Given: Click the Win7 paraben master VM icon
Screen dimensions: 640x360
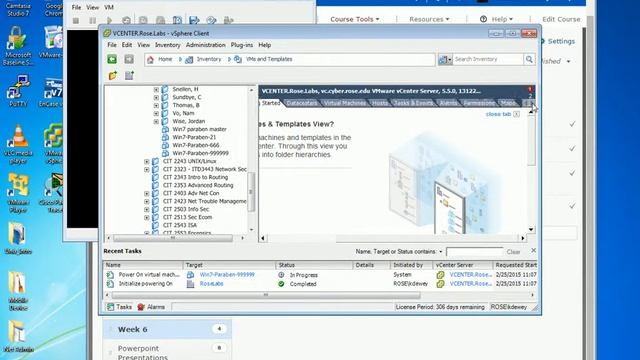Looking at the screenshot, I should coord(165,129).
